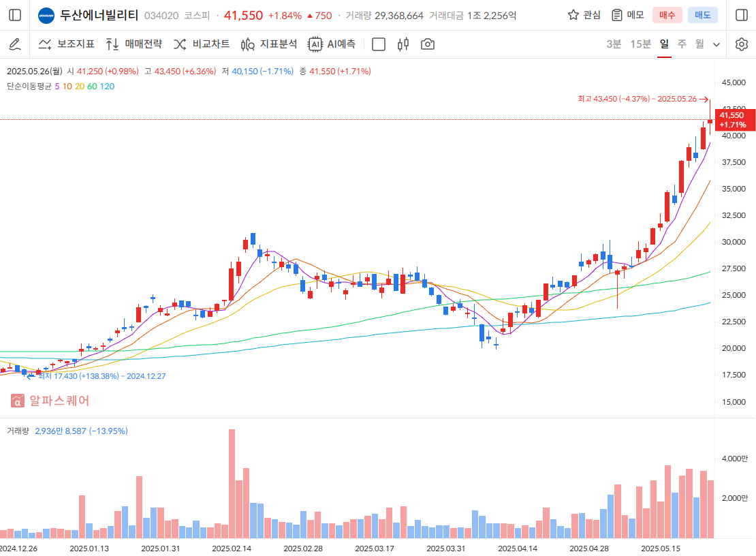Click the tallest volume bar in February

pyautogui.click(x=232, y=484)
